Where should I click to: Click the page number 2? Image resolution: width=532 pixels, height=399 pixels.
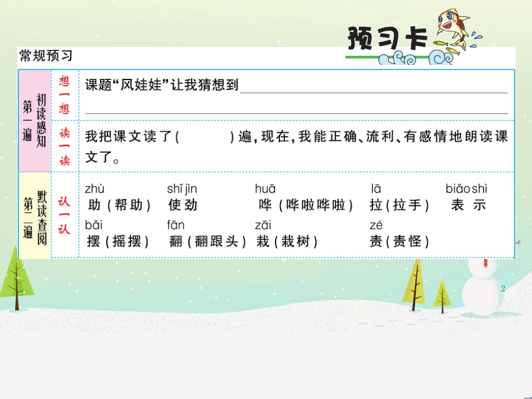(x=503, y=289)
